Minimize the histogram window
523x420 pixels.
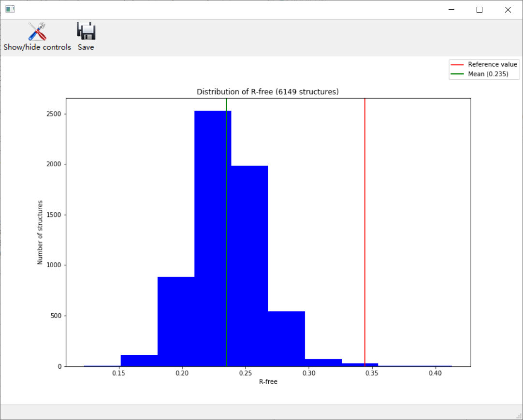coord(451,10)
